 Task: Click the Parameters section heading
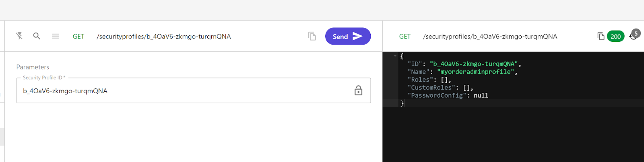[x=33, y=67]
